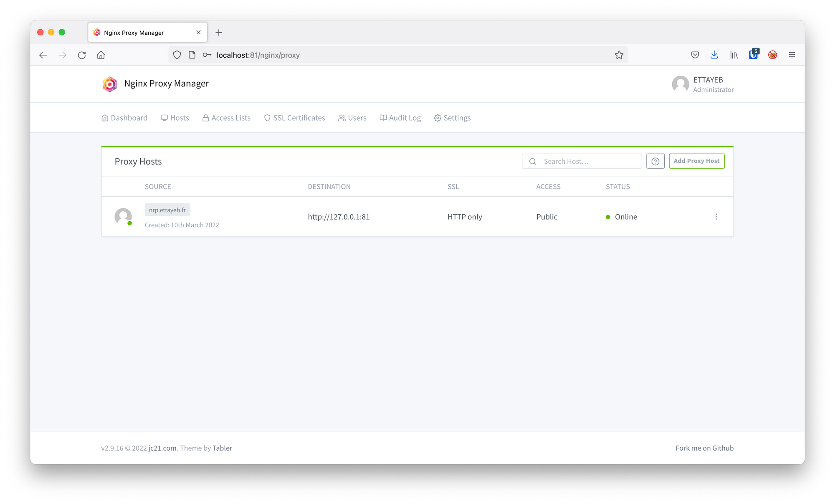Screen dimensions: 835x504
Task: Click the Proxy Hosts card title
Action: point(138,162)
